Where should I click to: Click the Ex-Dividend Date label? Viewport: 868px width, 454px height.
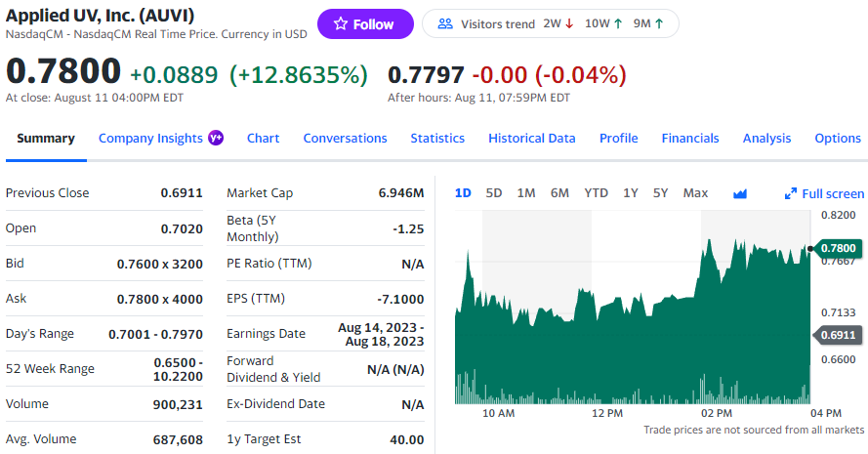point(275,404)
